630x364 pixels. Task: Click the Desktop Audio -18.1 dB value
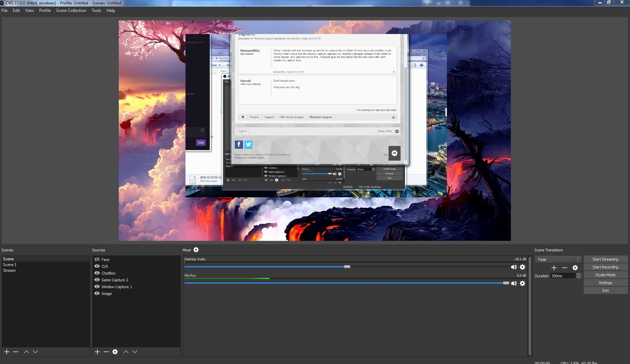(520, 259)
